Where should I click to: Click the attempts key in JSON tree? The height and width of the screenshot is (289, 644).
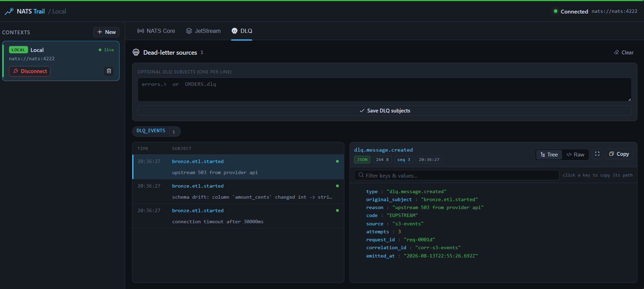tap(378, 232)
